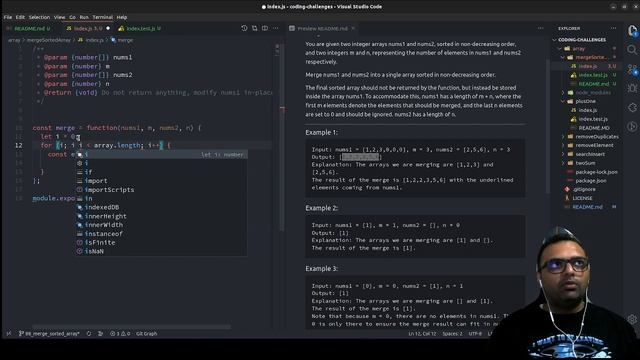Open LICENSE file
The image size is (640, 360).
582,198
